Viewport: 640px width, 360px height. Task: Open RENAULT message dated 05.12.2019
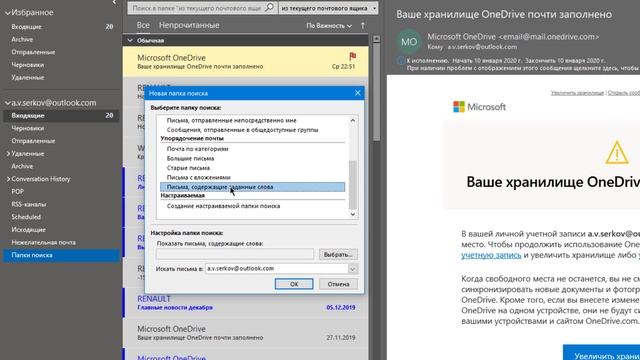pos(245,303)
